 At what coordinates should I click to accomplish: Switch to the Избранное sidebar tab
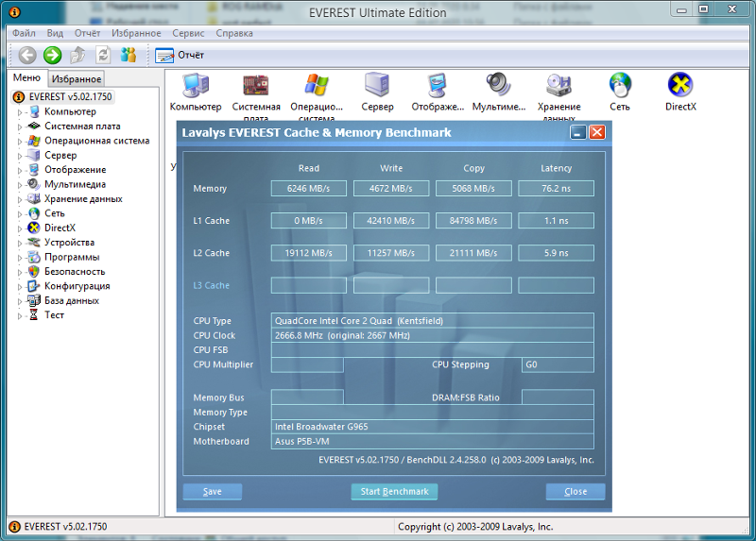[77, 78]
